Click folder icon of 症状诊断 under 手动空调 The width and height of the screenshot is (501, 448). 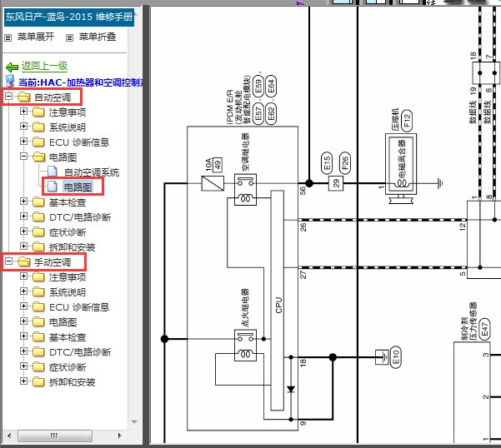(38, 367)
